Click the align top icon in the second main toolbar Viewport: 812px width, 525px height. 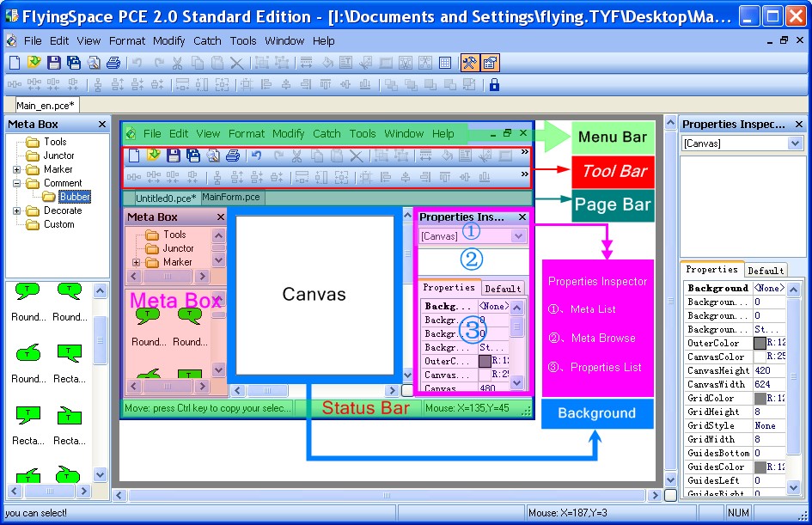[x=325, y=84]
